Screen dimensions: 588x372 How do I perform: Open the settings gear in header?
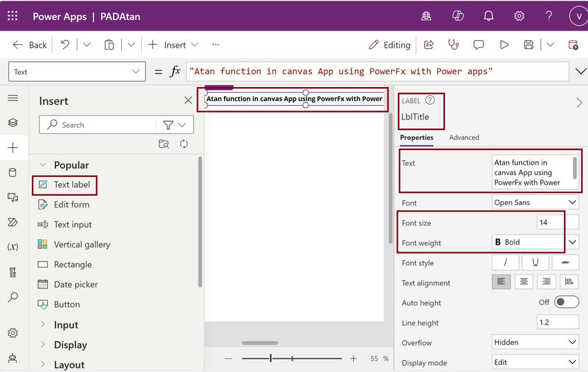[x=519, y=16]
